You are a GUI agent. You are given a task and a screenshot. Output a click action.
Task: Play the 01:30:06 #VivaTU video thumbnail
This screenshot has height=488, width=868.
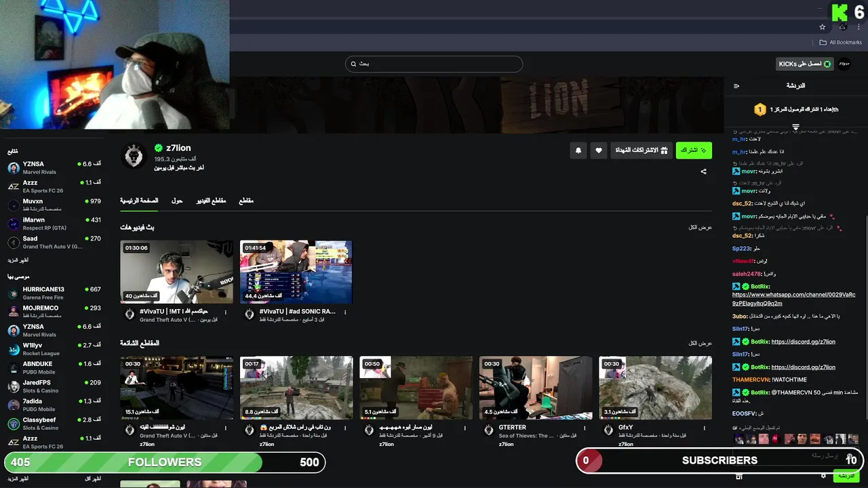[x=176, y=272]
